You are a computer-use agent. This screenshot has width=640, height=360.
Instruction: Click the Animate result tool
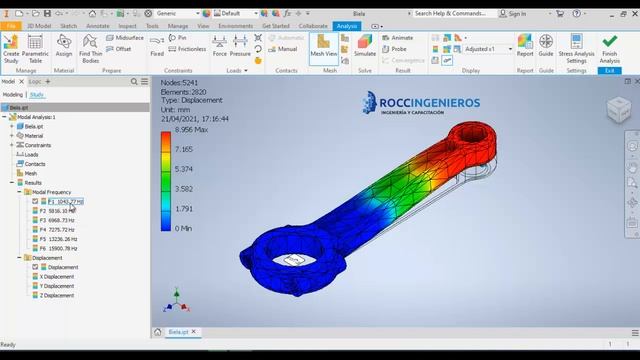coord(398,38)
